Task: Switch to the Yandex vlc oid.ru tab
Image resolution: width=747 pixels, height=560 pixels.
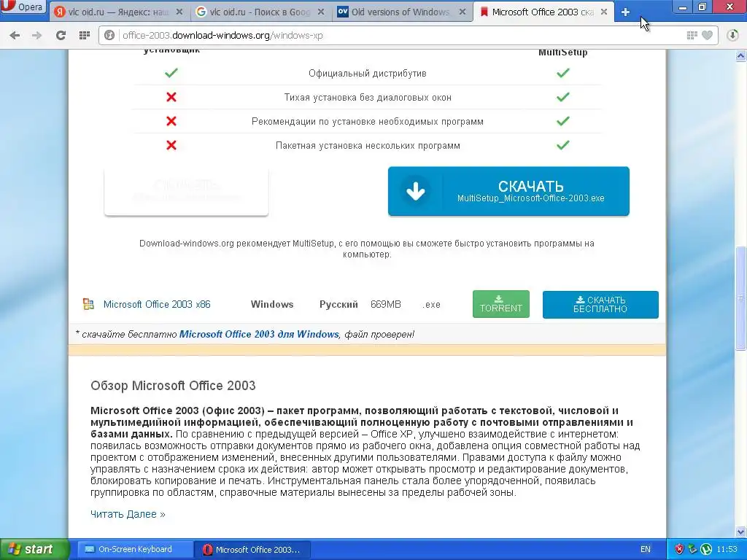Action: tap(117, 12)
